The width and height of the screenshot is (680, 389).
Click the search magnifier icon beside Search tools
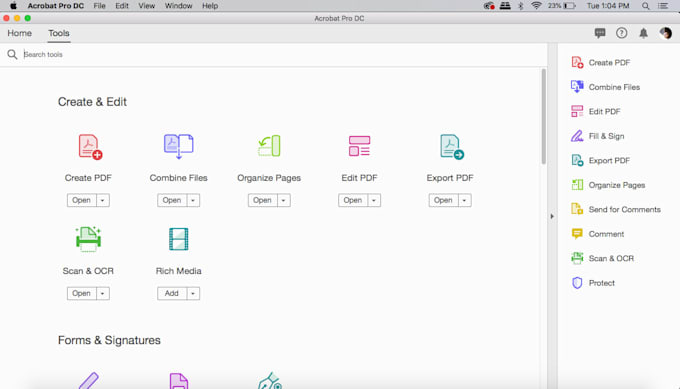(12, 54)
